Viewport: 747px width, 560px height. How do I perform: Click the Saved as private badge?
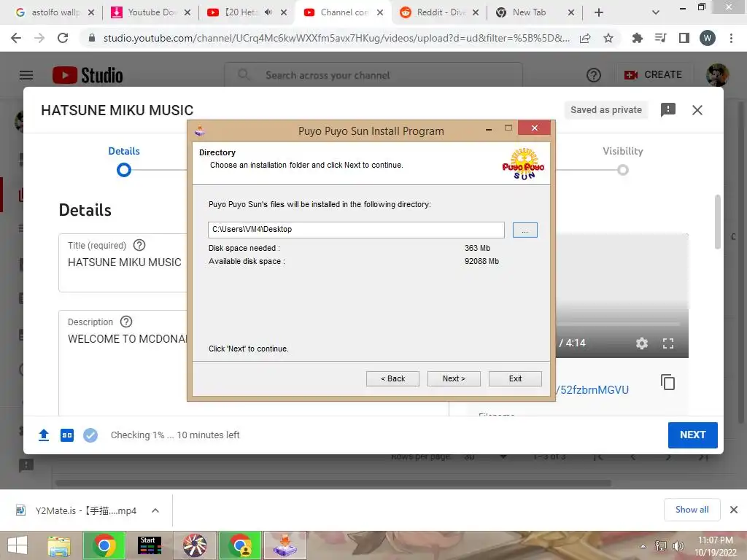[x=606, y=110]
